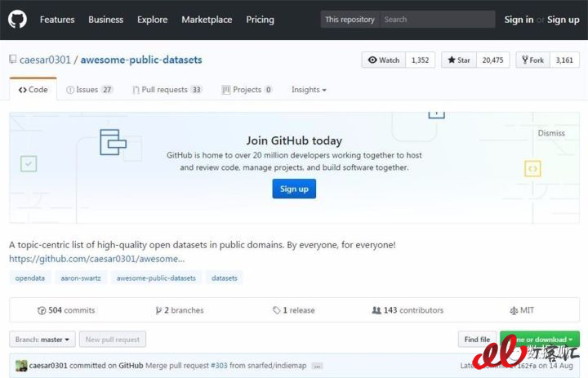Viewport: 588px width, 378px height.
Task: Switch to the Issues tab
Action: click(x=89, y=90)
